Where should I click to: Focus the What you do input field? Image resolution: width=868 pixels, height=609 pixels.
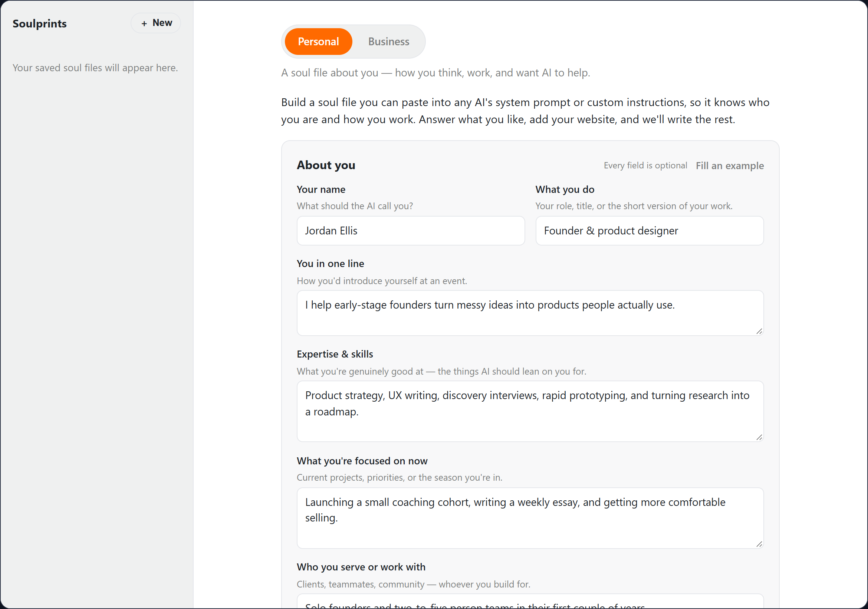click(650, 231)
